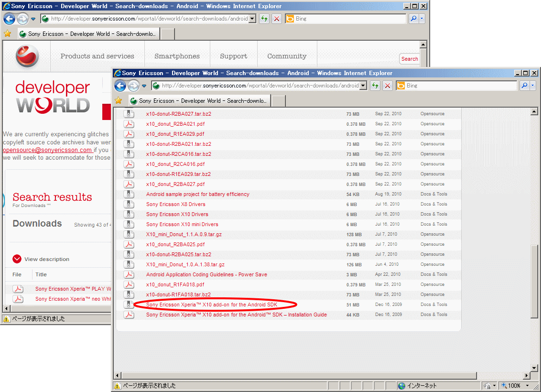This screenshot has height=392, width=541.
Task: Click PDF icon for x10_donut_R2BA021.pdf
Action: coord(129,124)
